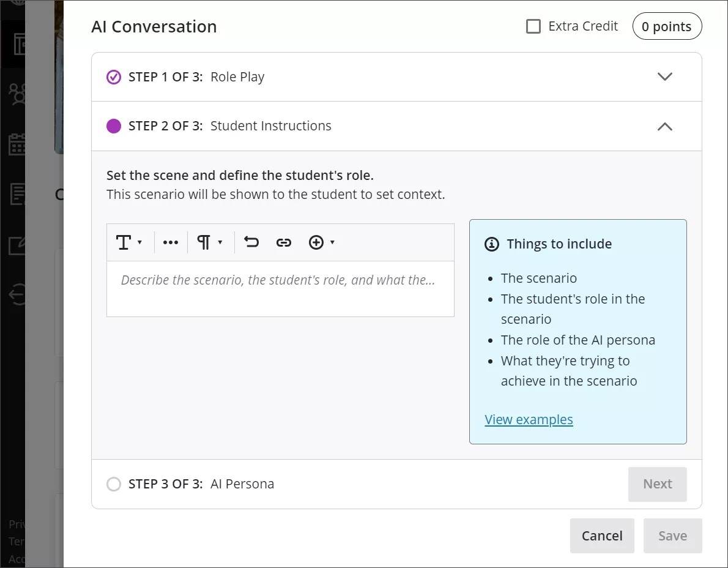Open View examples link
This screenshot has height=568, width=728.
(x=529, y=419)
